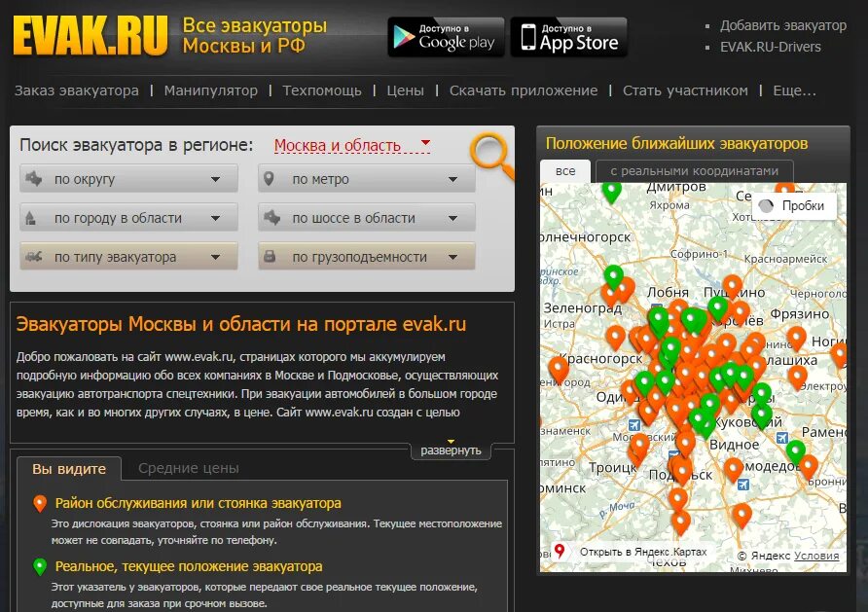Open the App Store download badge
Viewport: 868px width, 612px height.
pos(568,37)
